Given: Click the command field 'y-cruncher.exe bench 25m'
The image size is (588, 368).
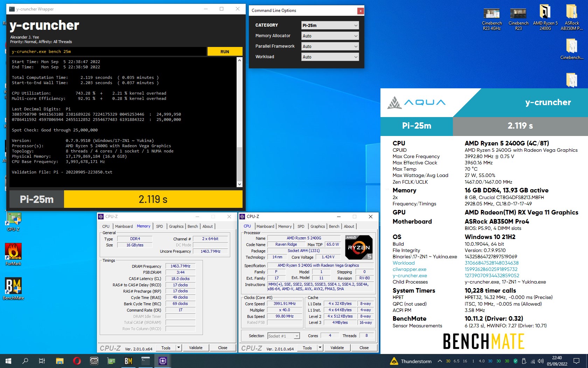Looking at the screenshot, I should [108, 52].
